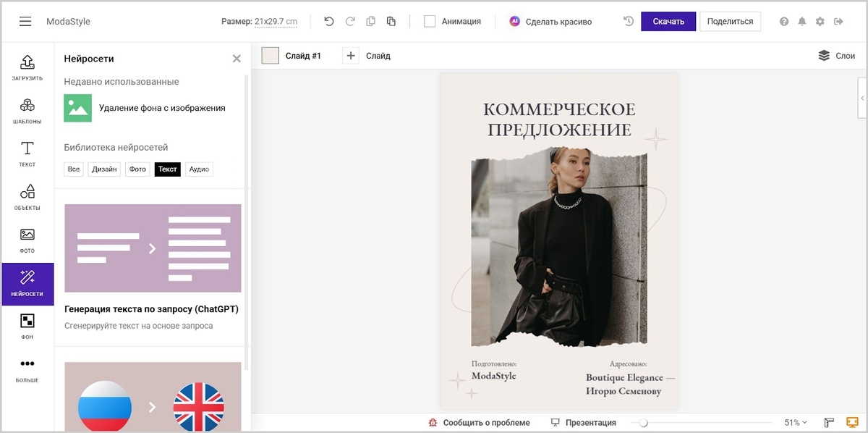Image resolution: width=868 pixels, height=433 pixels.
Task: Select the Адресовано: label on slide
Action: 628,363
